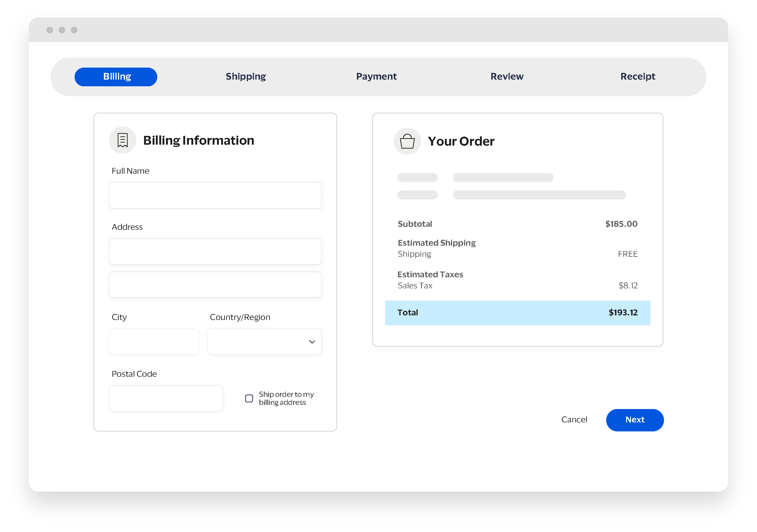Click the second Address line field

pyautogui.click(x=215, y=285)
